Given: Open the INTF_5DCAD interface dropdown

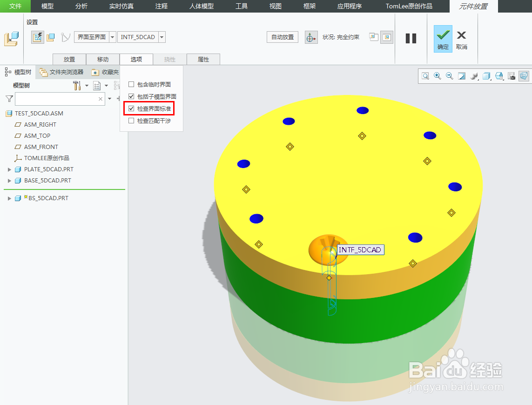Looking at the screenshot, I should click(x=162, y=37).
